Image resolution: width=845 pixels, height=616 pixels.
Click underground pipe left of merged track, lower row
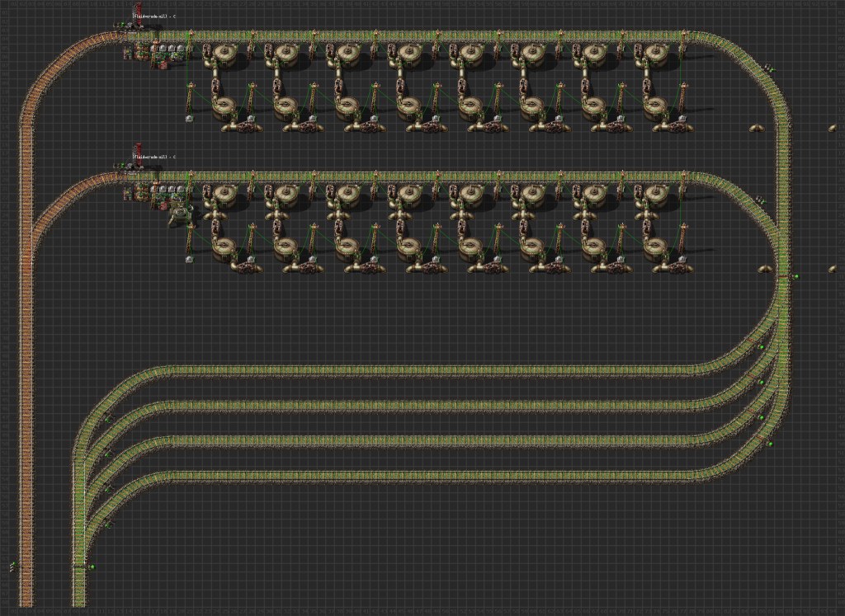point(765,269)
